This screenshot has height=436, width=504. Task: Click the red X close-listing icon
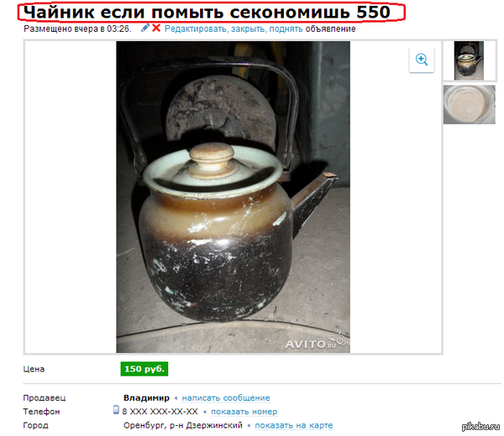(156, 28)
